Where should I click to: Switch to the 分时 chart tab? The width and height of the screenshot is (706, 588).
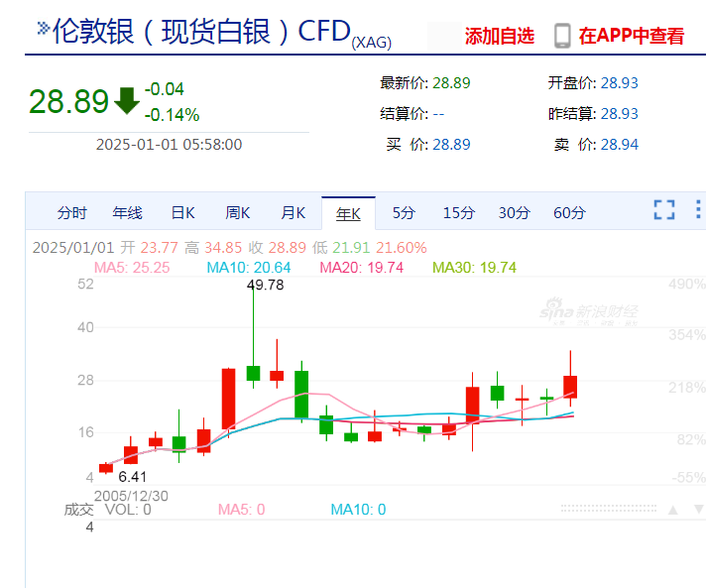[x=72, y=212]
